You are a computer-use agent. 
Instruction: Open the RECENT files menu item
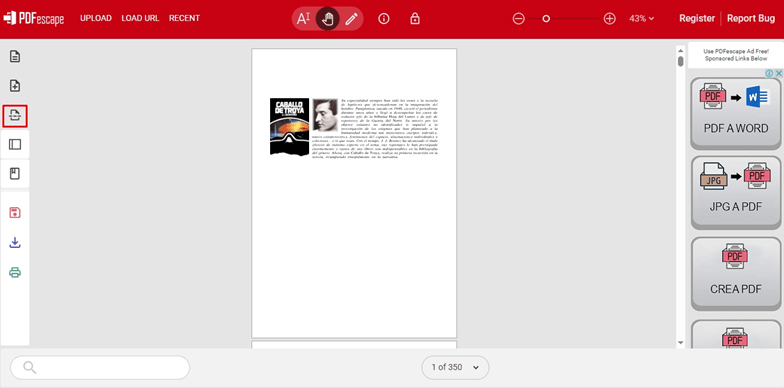click(184, 18)
